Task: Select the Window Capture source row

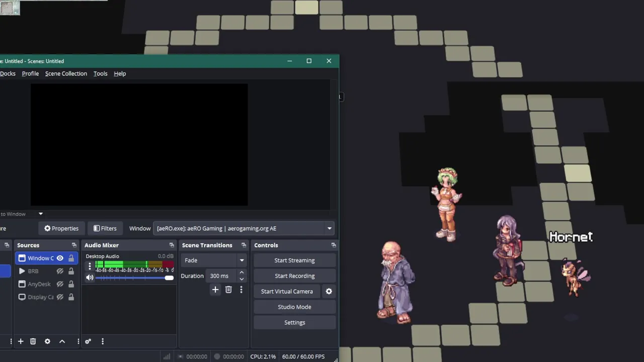Action: 46,258
